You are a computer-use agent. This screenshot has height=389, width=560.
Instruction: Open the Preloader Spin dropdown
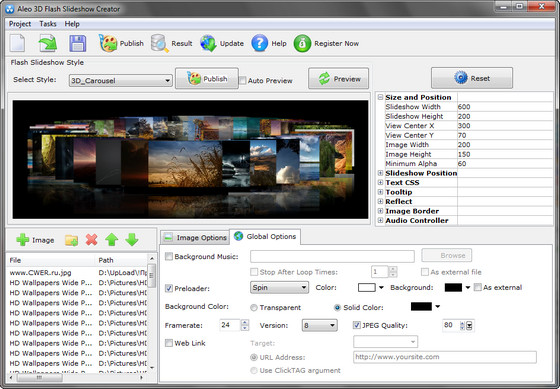pos(279,288)
